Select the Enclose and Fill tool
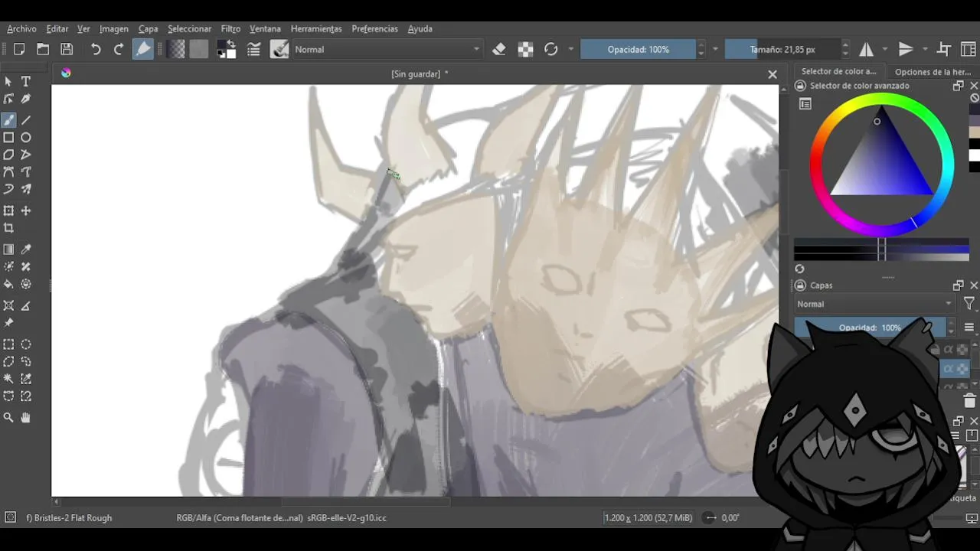The image size is (980, 551). click(26, 284)
